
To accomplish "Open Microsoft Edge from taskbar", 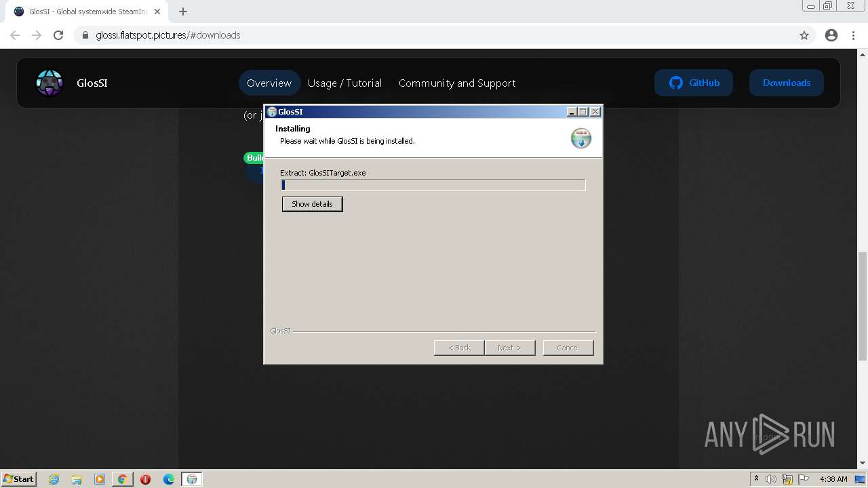I will coord(169,479).
